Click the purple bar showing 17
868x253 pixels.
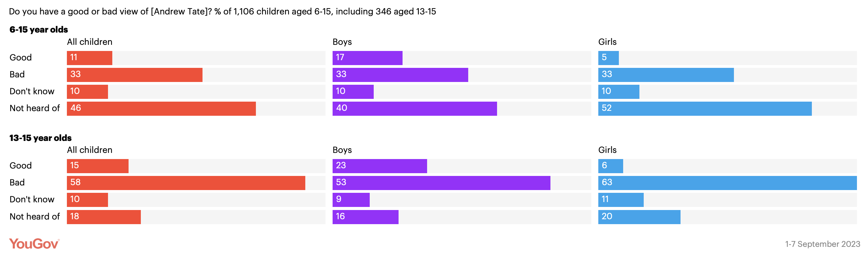coord(367,58)
